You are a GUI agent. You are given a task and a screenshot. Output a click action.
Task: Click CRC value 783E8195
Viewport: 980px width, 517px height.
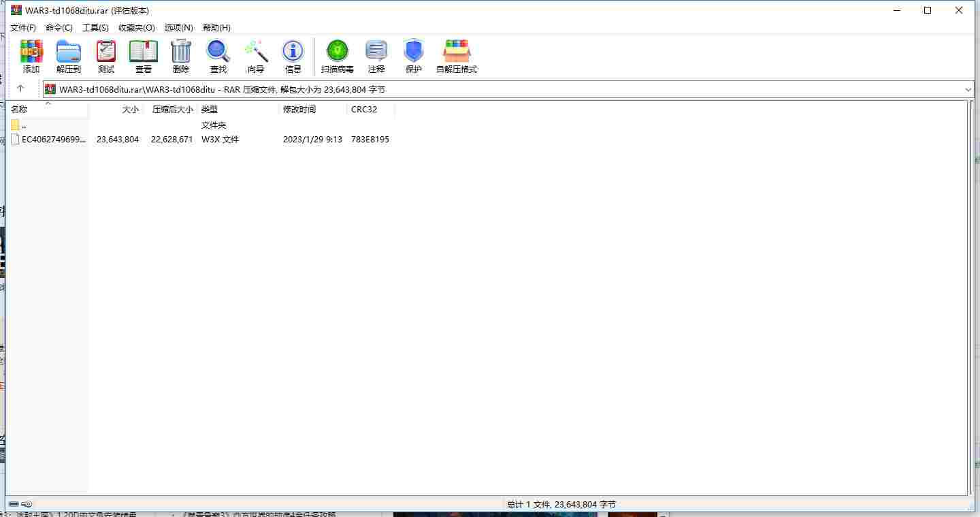(x=370, y=139)
